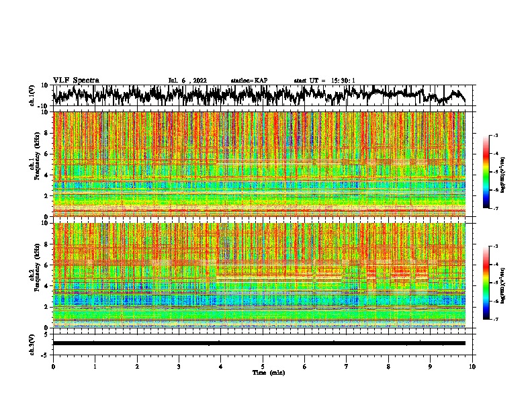
Task: Click the "-7" tick on ch.1 colorbar
Action: tap(495, 208)
